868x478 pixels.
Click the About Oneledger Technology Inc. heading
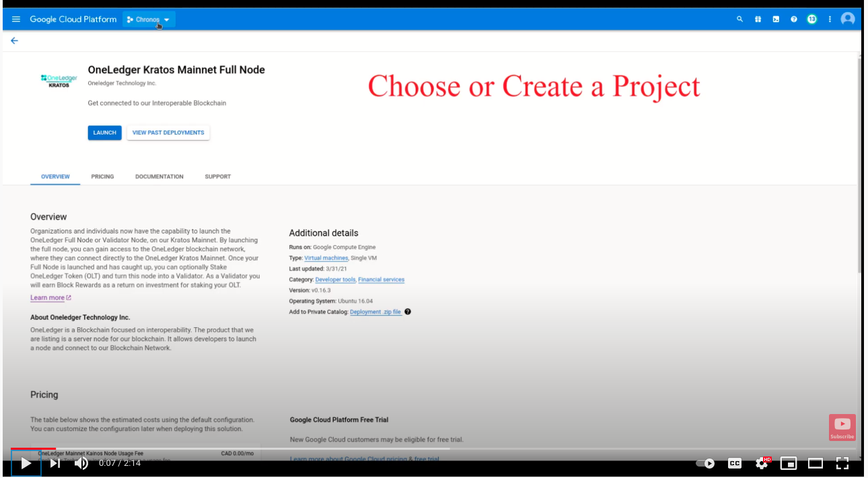pyautogui.click(x=80, y=317)
